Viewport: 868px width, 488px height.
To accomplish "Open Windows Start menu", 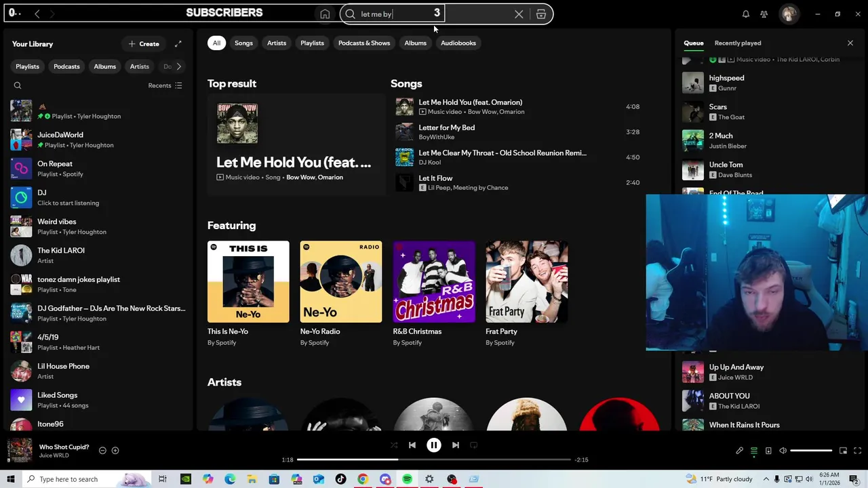I will click(10, 479).
